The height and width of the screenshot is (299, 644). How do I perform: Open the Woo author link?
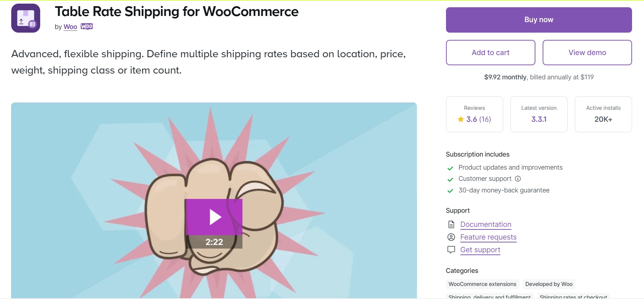click(70, 26)
